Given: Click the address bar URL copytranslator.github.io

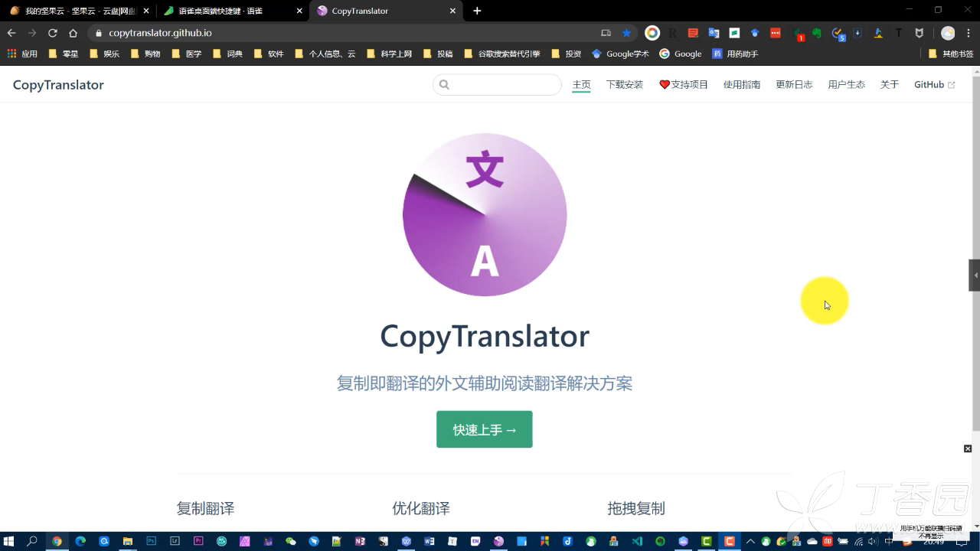Looking at the screenshot, I should (x=160, y=33).
